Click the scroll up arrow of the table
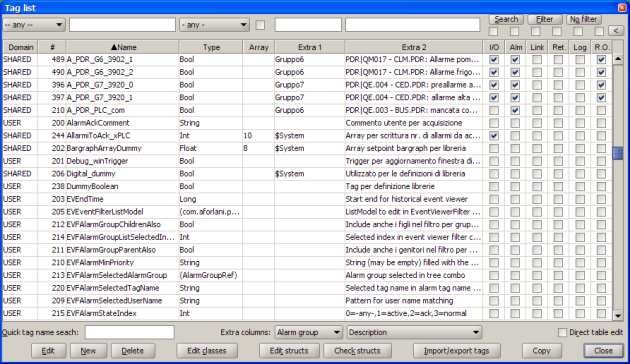This screenshot has width=630, height=364. pyautogui.click(x=618, y=59)
